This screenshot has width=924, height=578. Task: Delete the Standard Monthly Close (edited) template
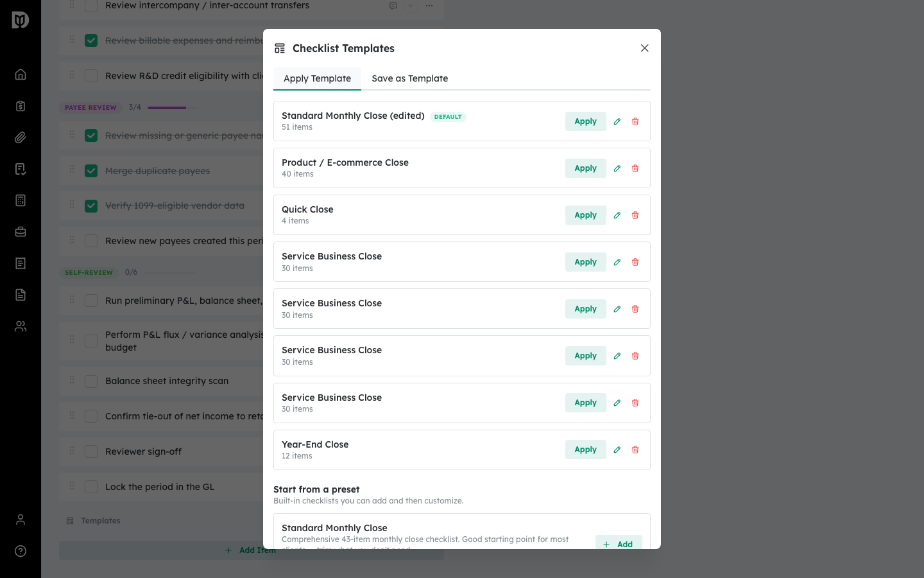[x=635, y=121]
